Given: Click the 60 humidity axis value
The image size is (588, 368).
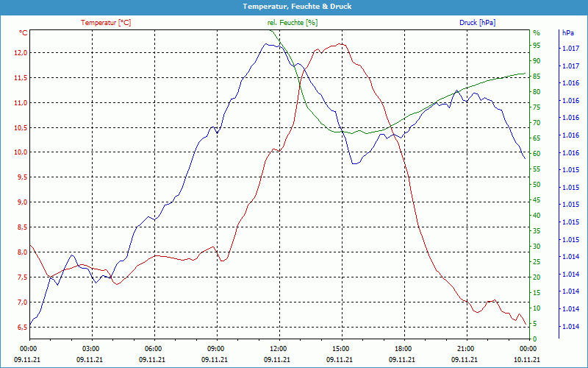Looking at the screenshot, I should pyautogui.click(x=537, y=154).
